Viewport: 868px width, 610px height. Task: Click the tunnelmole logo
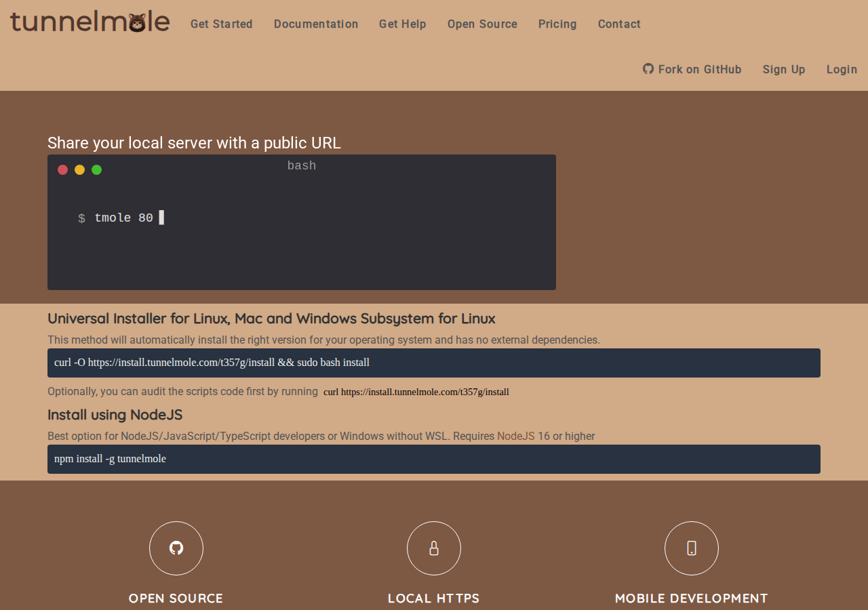tap(90, 22)
